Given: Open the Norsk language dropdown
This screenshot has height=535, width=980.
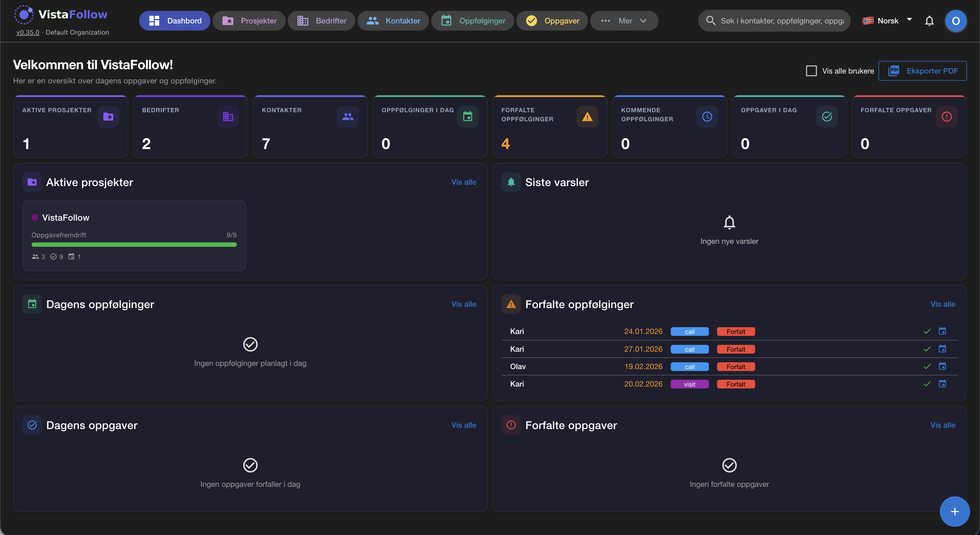Looking at the screenshot, I should pyautogui.click(x=887, y=20).
